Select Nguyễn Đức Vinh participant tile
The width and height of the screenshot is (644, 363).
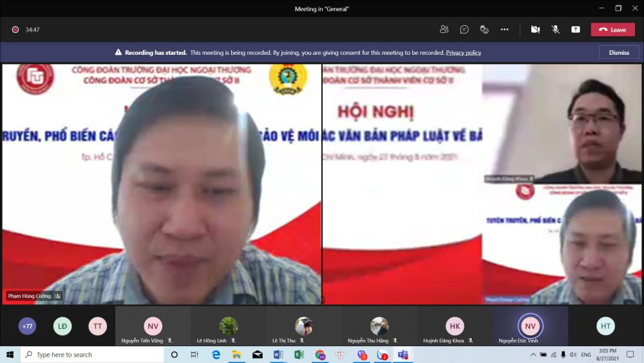pos(530,326)
